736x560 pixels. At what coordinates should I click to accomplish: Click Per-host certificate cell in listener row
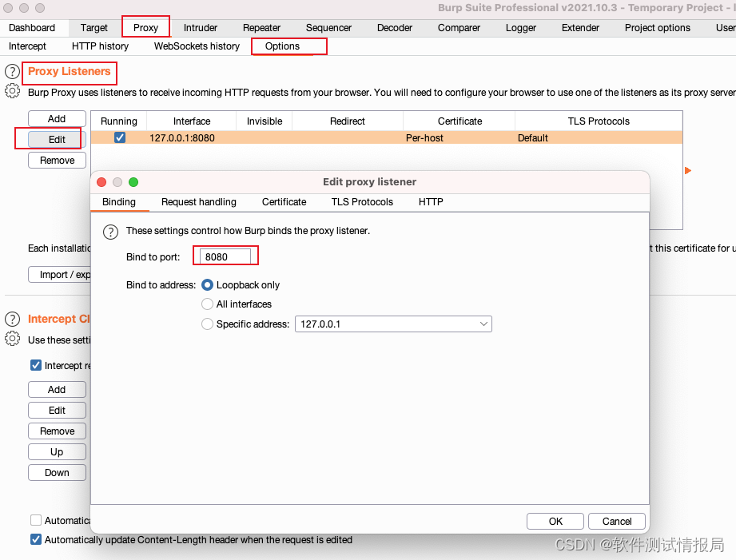click(460, 137)
